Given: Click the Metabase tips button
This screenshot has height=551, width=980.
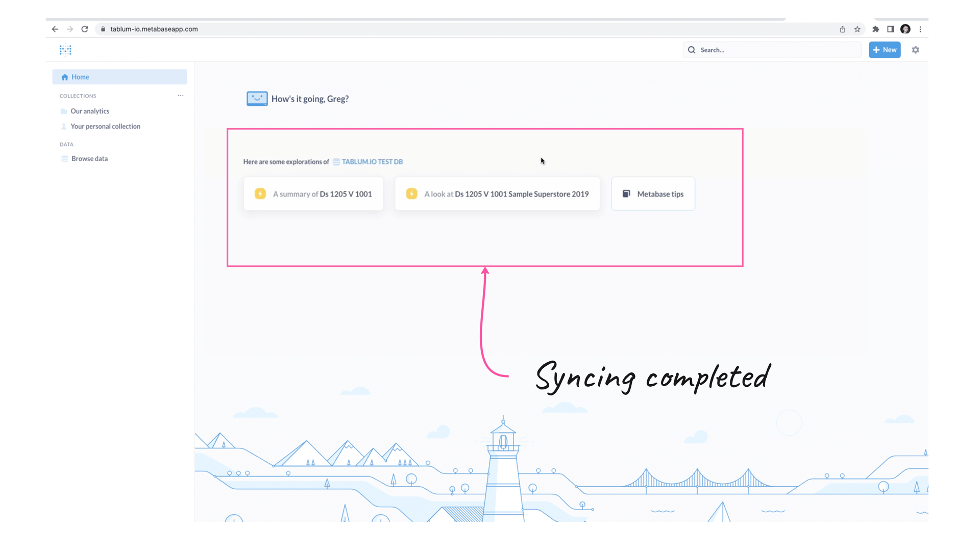Looking at the screenshot, I should [653, 194].
